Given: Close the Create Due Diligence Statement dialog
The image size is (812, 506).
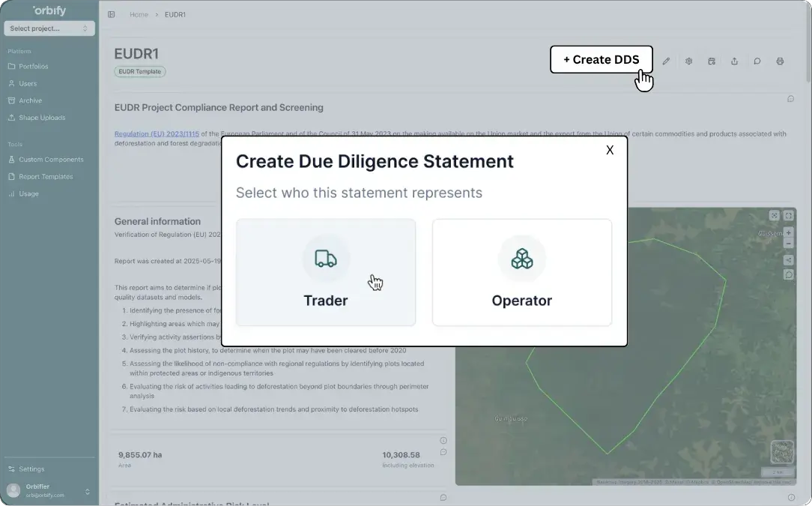Looking at the screenshot, I should [610, 150].
